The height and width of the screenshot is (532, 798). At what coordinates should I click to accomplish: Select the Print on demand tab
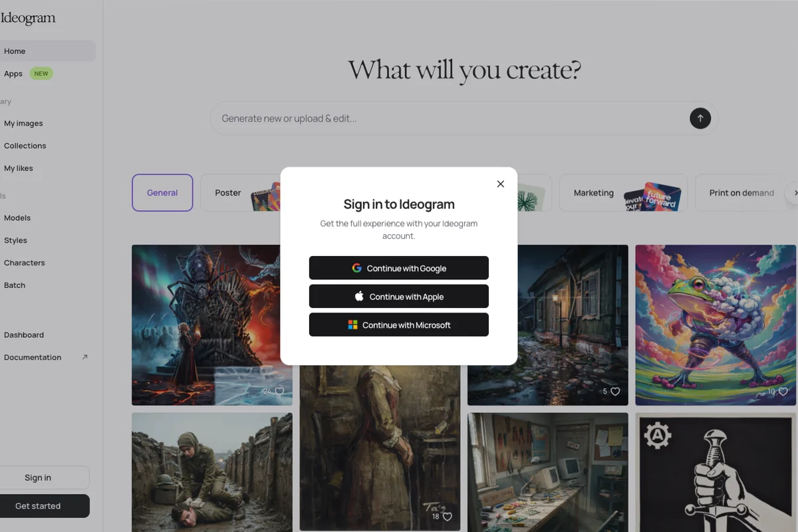(x=741, y=193)
